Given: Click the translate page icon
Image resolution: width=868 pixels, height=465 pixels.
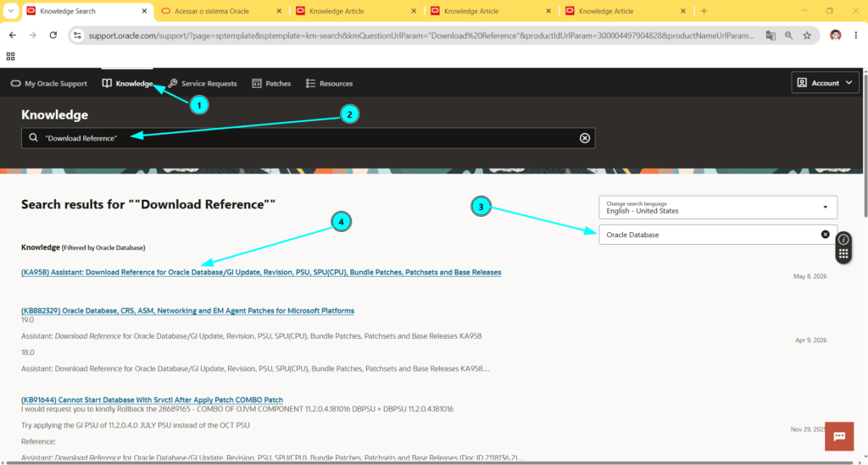Looking at the screenshot, I should coord(771,36).
